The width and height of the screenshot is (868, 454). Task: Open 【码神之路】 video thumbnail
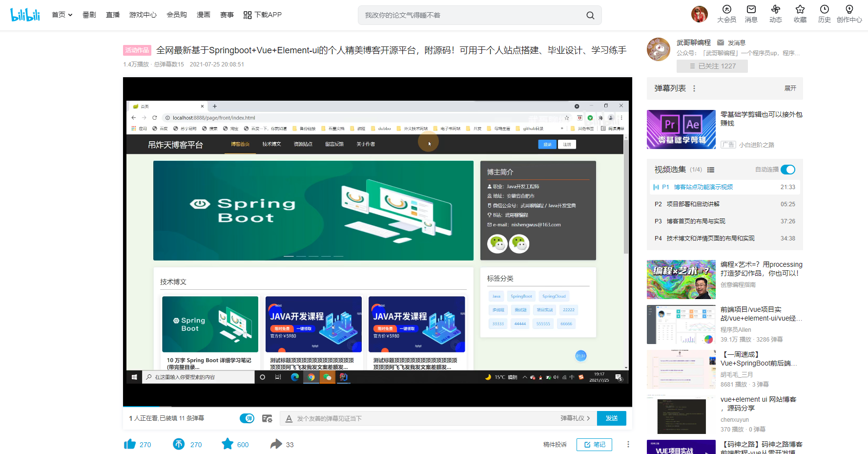click(681, 447)
